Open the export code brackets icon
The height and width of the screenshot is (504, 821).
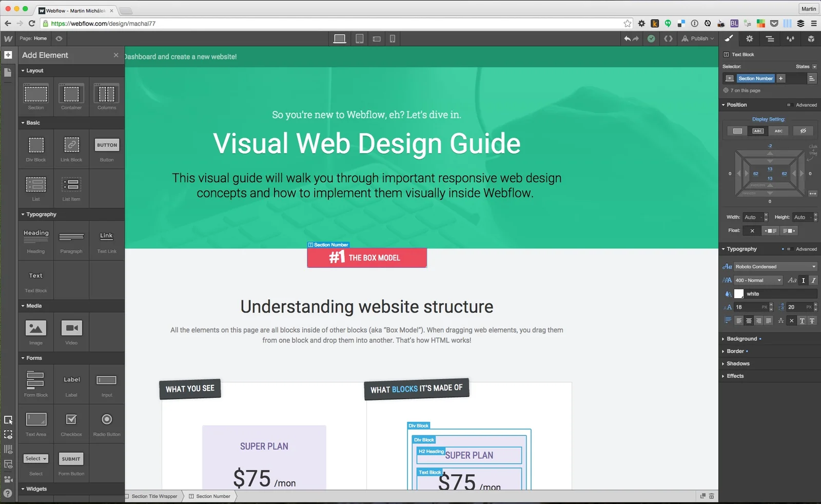point(668,38)
